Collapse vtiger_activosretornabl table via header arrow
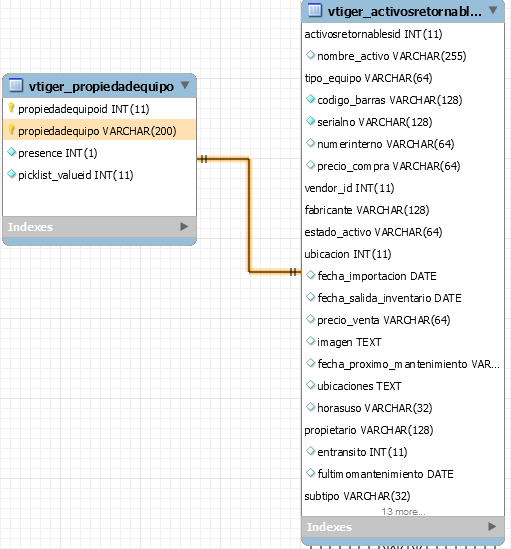The width and height of the screenshot is (511, 549). [493, 10]
